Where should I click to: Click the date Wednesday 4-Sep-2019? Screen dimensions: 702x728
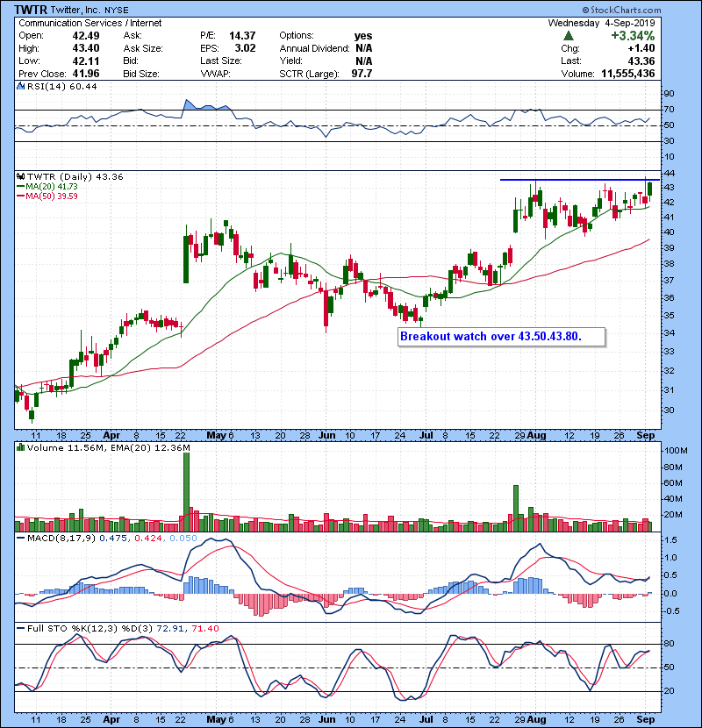(x=602, y=23)
